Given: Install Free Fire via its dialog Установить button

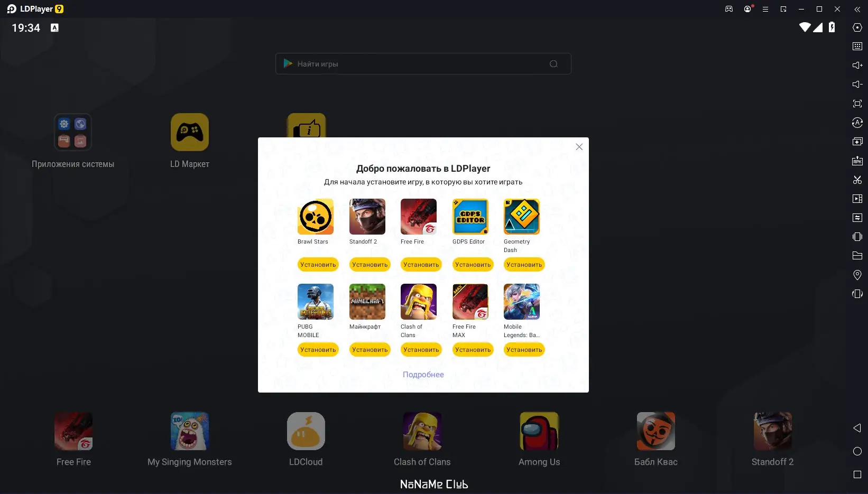Looking at the screenshot, I should coord(421,265).
